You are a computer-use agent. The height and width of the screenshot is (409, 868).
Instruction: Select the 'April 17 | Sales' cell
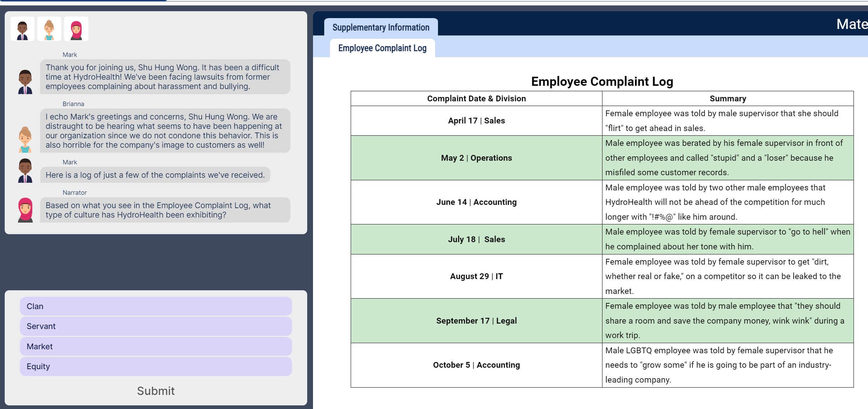pos(476,121)
